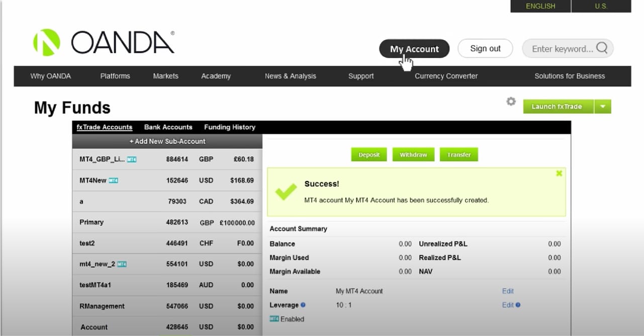Viewport: 644px width, 336px height.
Task: Open the Markets menu
Action: point(166,76)
